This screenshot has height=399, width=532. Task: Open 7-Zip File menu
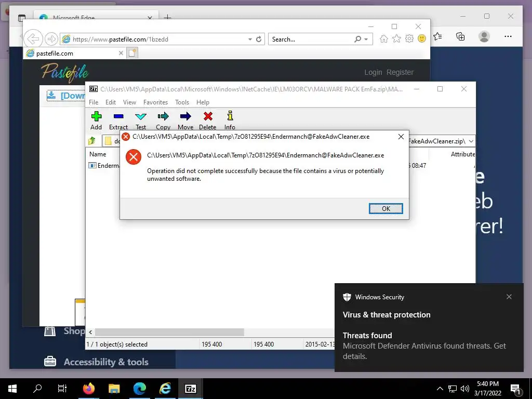[94, 102]
